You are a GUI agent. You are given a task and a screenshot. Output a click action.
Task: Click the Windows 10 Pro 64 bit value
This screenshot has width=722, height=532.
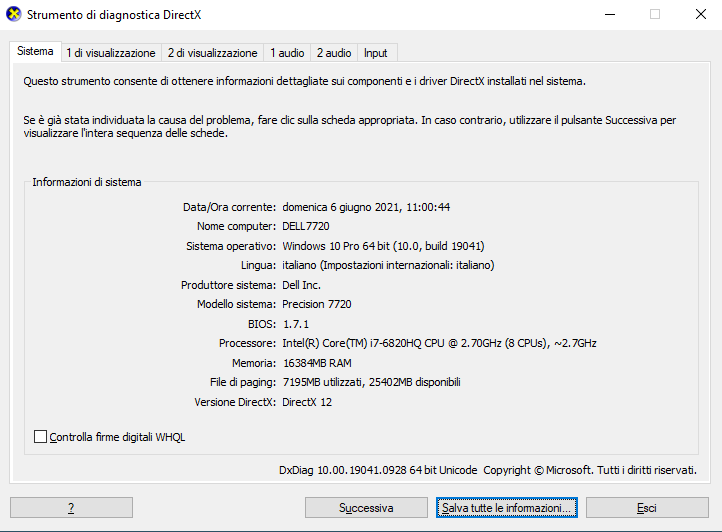383,246
